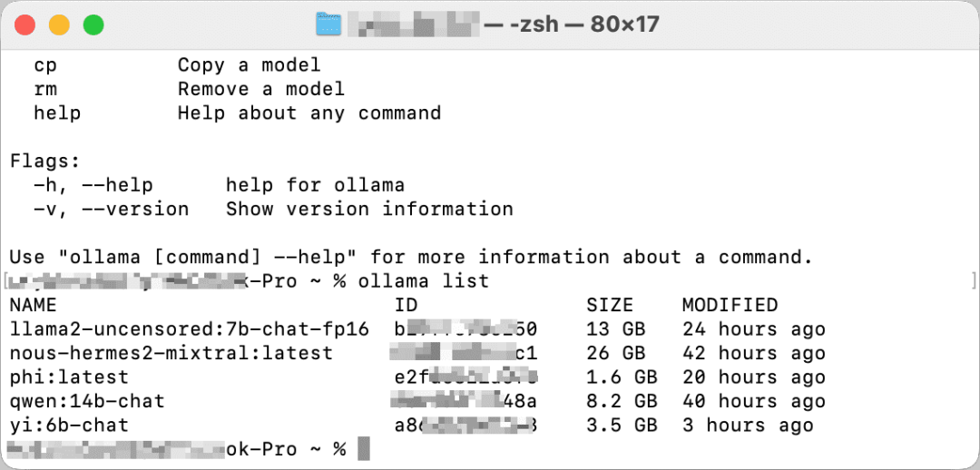The width and height of the screenshot is (980, 470).
Task: Click the llama2-uncensored:7b-chat-fp16 model name
Action: click(189, 329)
